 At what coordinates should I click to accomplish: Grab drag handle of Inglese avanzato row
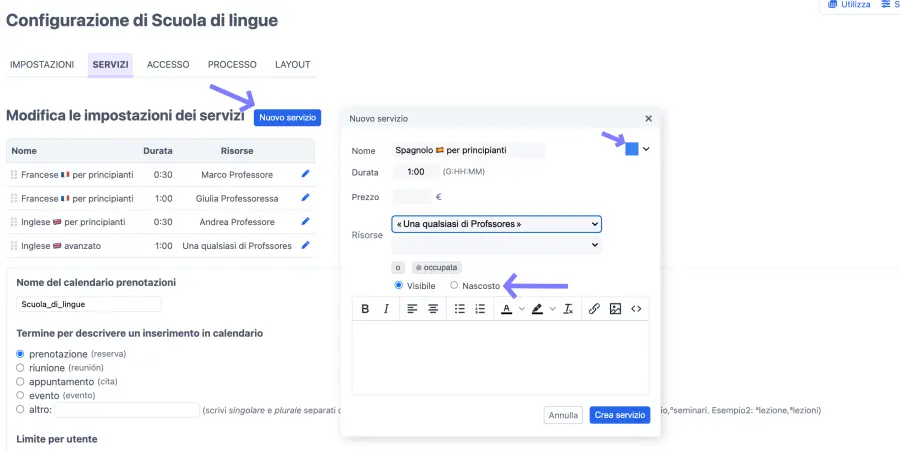point(14,246)
